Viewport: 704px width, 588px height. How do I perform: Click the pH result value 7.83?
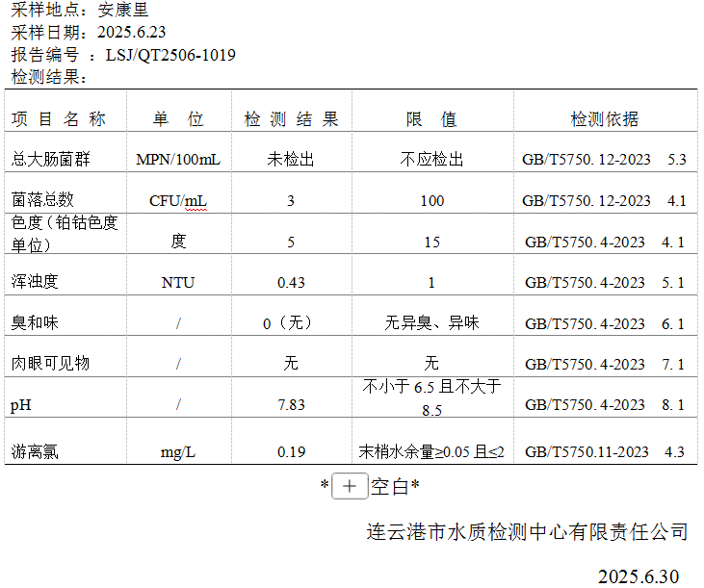click(291, 405)
